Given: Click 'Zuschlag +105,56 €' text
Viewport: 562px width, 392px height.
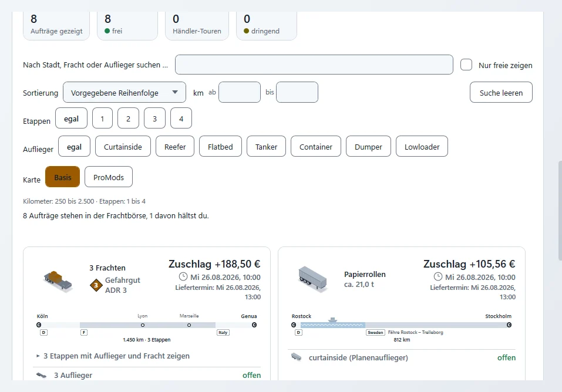Looking at the screenshot, I should (469, 264).
